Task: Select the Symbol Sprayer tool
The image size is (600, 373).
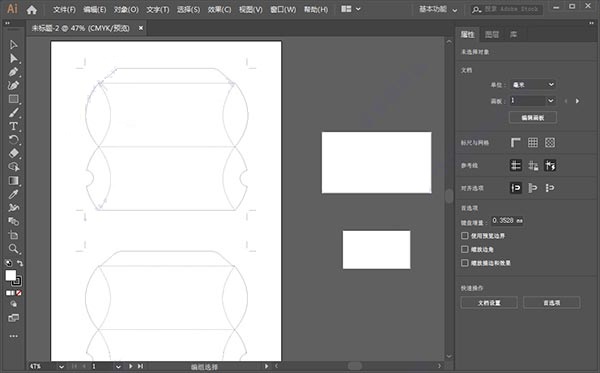Action: pos(13,208)
